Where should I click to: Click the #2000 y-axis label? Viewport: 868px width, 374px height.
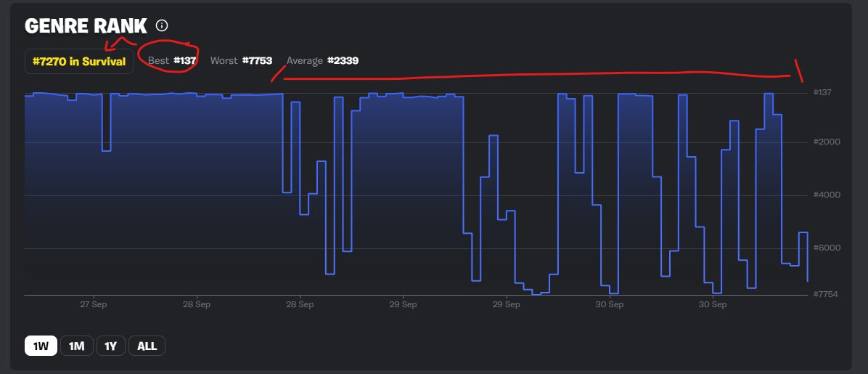pyautogui.click(x=826, y=142)
